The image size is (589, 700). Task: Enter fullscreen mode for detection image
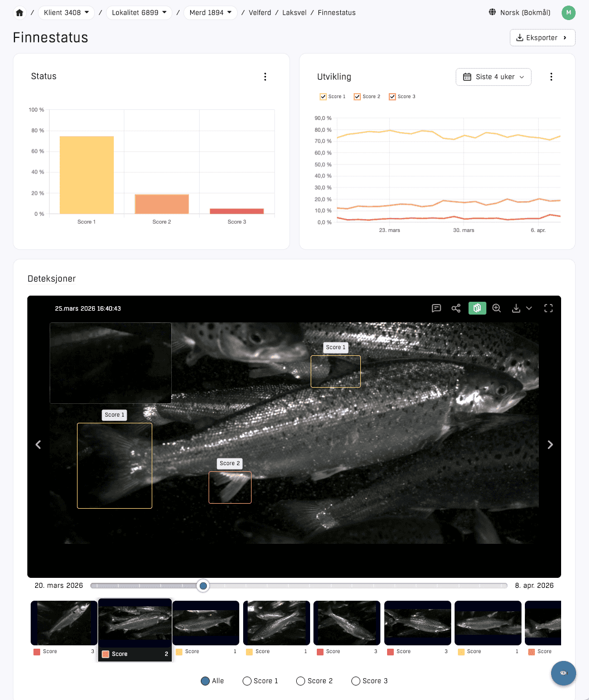(548, 308)
